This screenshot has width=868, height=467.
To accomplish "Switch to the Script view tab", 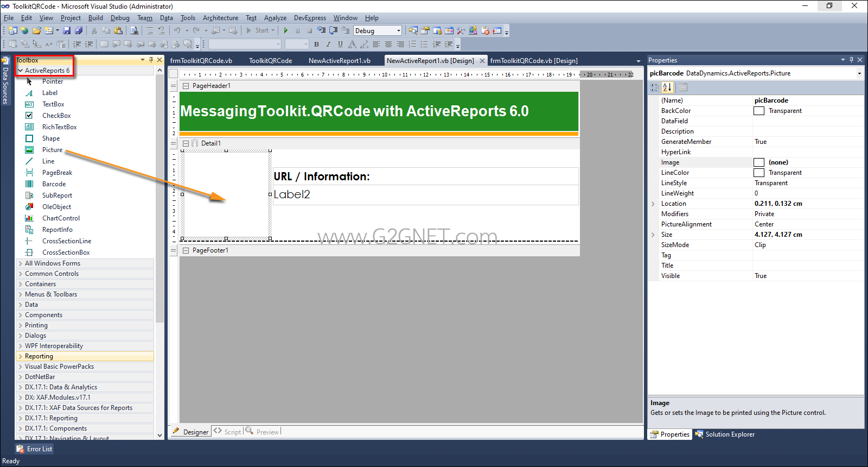I will click(227, 432).
